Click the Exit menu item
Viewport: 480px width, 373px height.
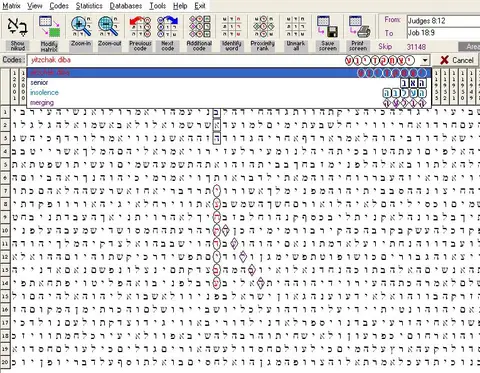pos(200,6)
